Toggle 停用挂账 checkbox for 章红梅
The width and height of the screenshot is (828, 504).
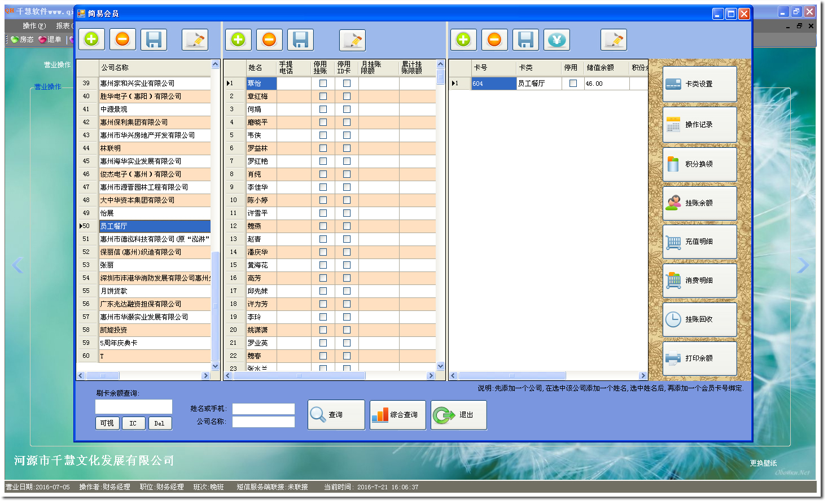click(x=323, y=97)
